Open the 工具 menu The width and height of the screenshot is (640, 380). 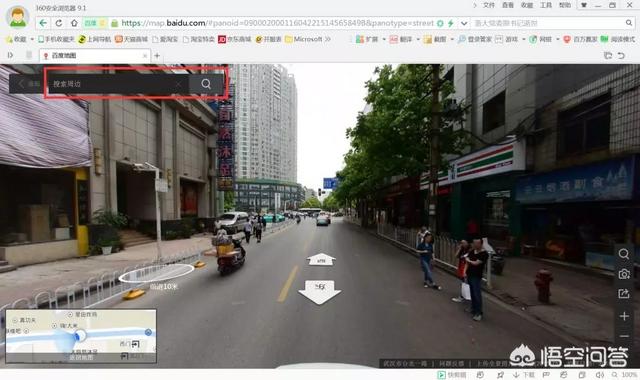546,5
